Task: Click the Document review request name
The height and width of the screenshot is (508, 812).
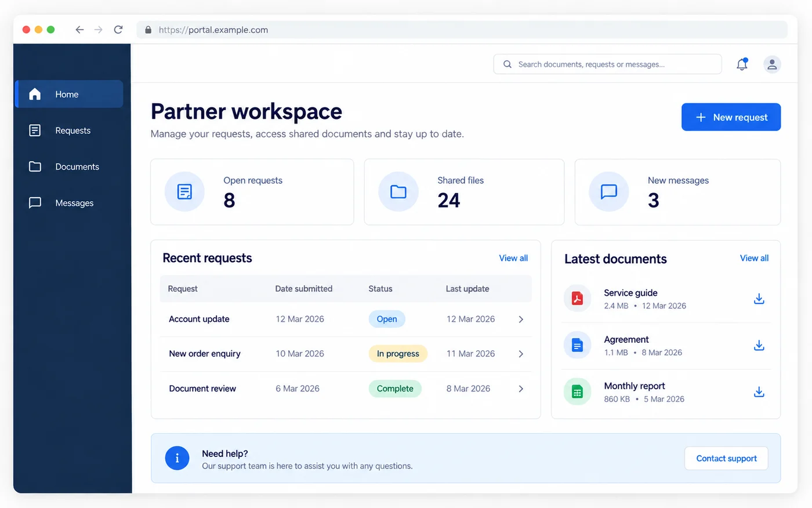Action: click(202, 389)
